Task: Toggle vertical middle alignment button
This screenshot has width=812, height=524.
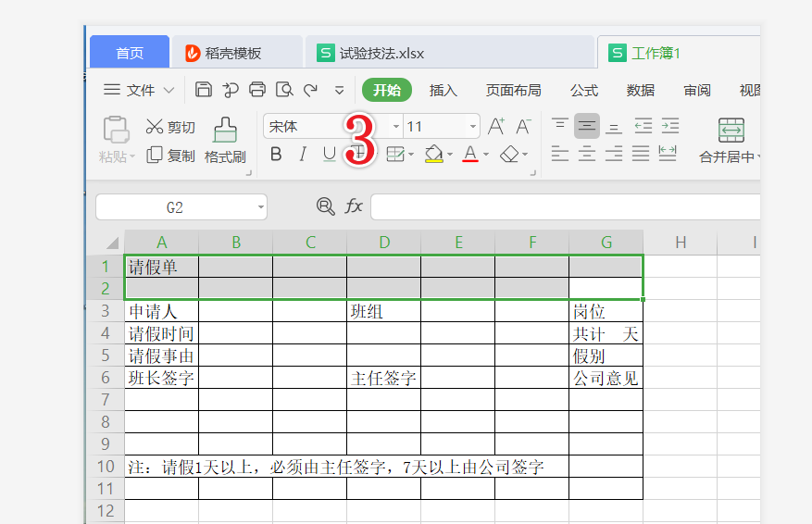Action: tap(587, 126)
